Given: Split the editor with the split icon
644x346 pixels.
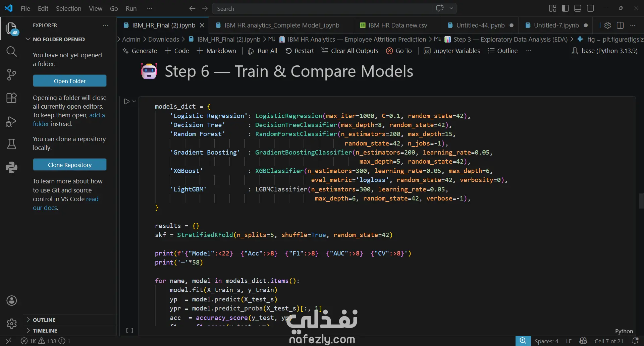Looking at the screenshot, I should click(x=620, y=25).
